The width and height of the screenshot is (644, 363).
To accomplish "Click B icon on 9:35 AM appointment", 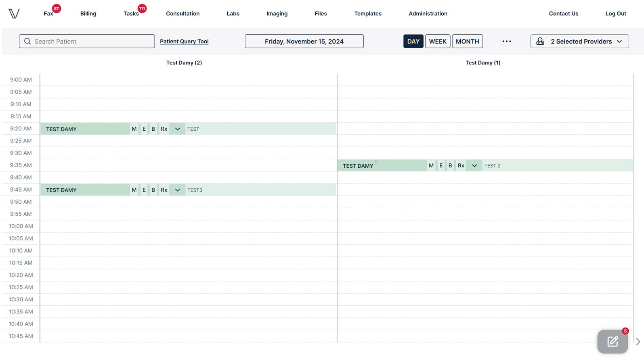I will tap(450, 165).
